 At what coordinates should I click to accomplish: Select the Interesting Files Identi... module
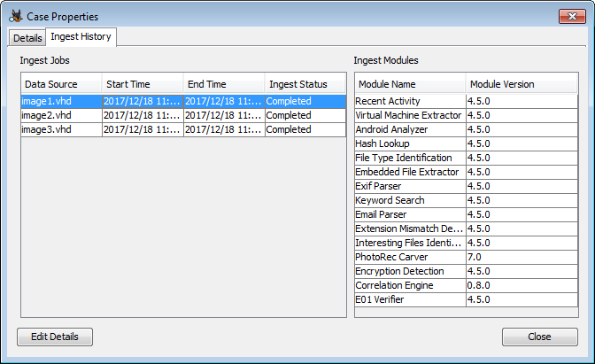pyautogui.click(x=467, y=243)
